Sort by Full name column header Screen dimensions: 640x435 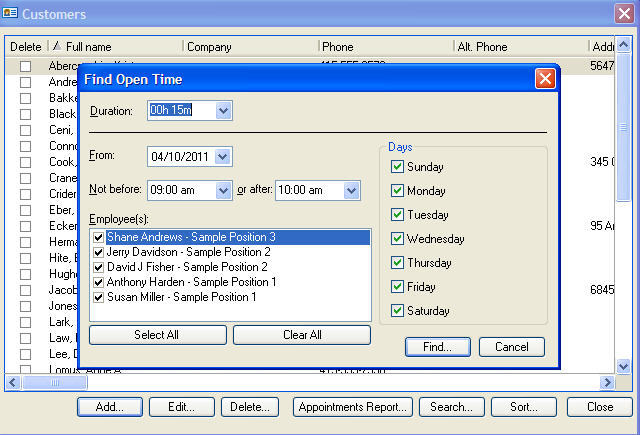116,47
